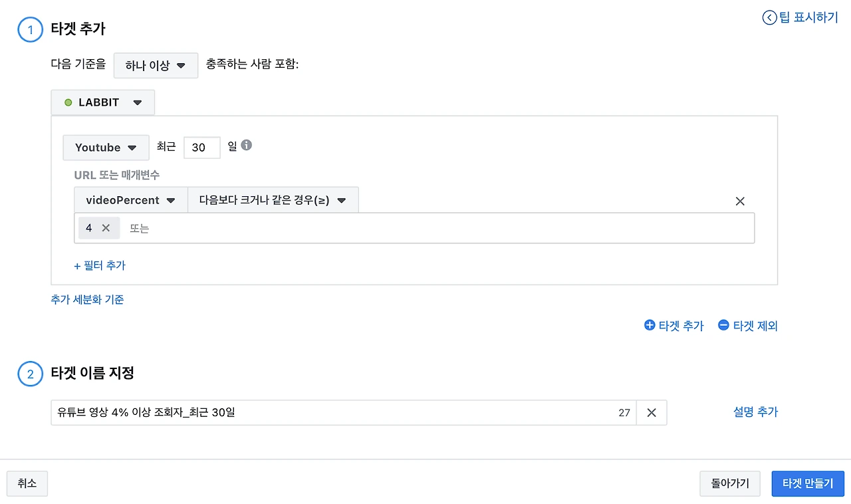Remove the videoPercent filter row
The height and width of the screenshot is (504, 851).
pos(740,201)
